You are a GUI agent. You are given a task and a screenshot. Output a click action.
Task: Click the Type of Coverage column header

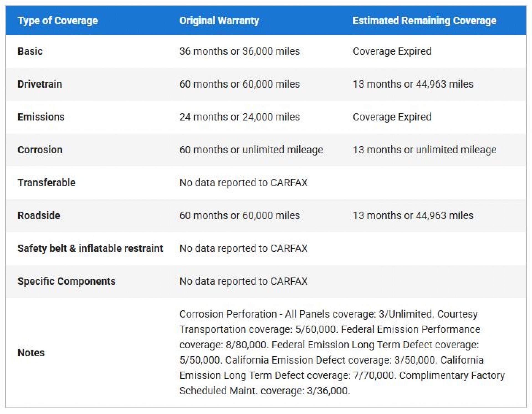coord(58,21)
